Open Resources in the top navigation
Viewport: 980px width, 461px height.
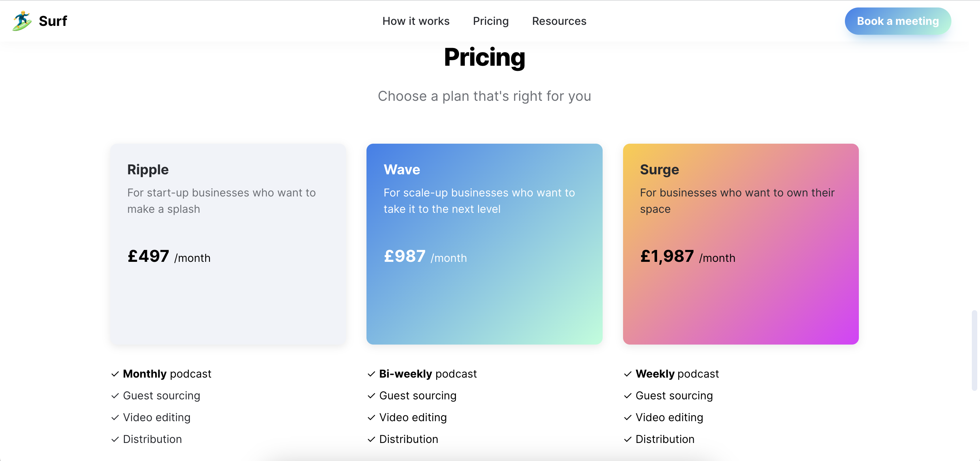click(559, 21)
